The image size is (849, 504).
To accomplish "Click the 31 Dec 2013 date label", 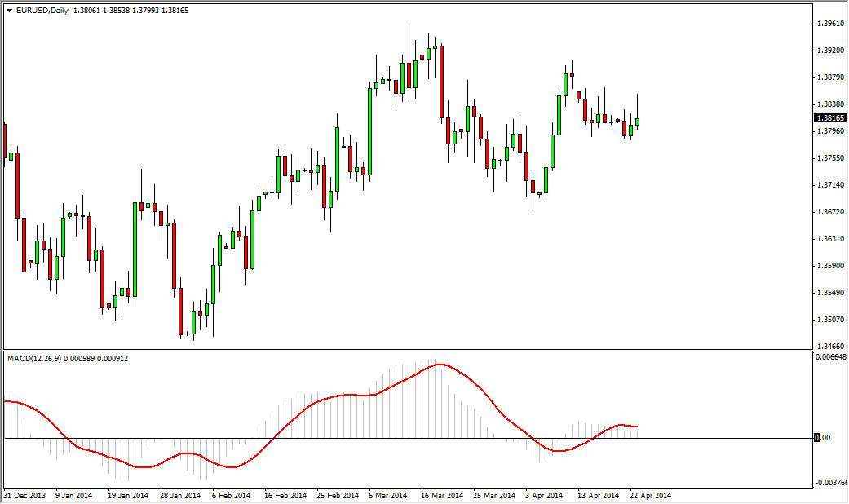I will pyautogui.click(x=24, y=495).
